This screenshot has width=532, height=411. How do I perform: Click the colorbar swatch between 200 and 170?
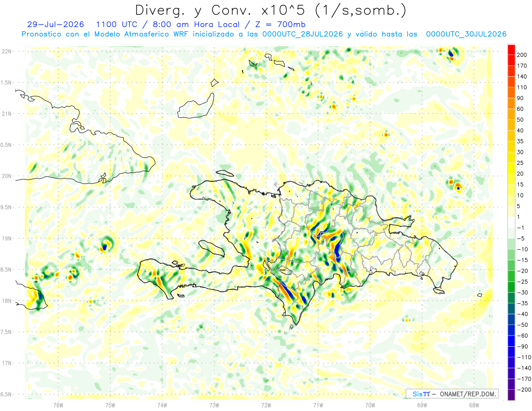511,60
